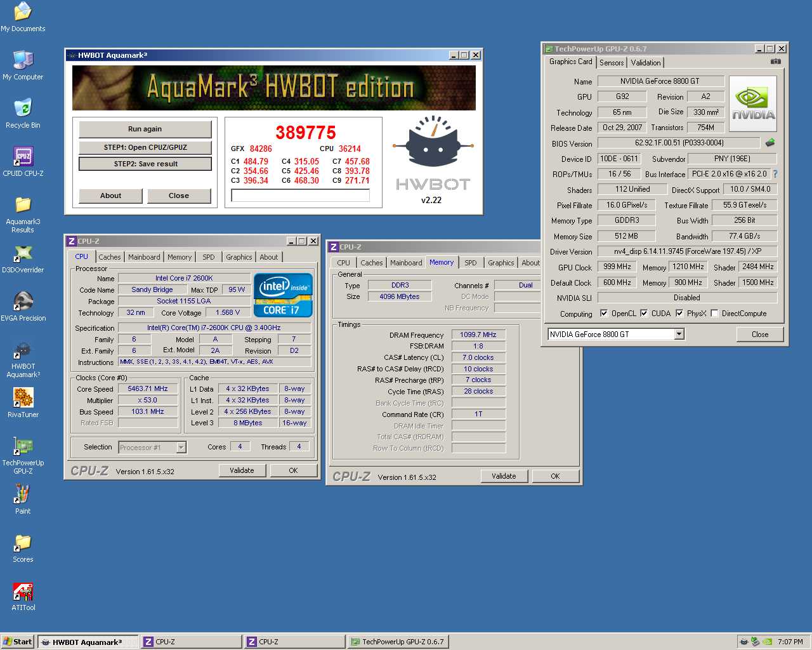Switch to Validation tab in GPU-Z
Screen dimensions: 812x650
click(x=646, y=63)
